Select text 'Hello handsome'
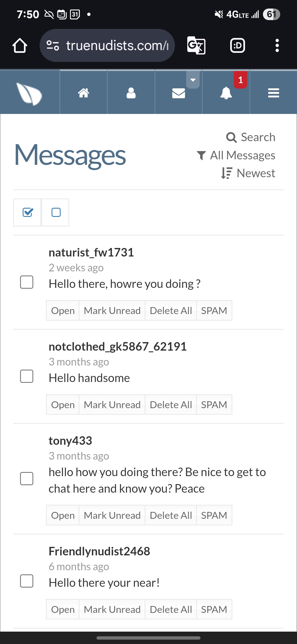Image resolution: width=297 pixels, height=644 pixels. [89, 378]
